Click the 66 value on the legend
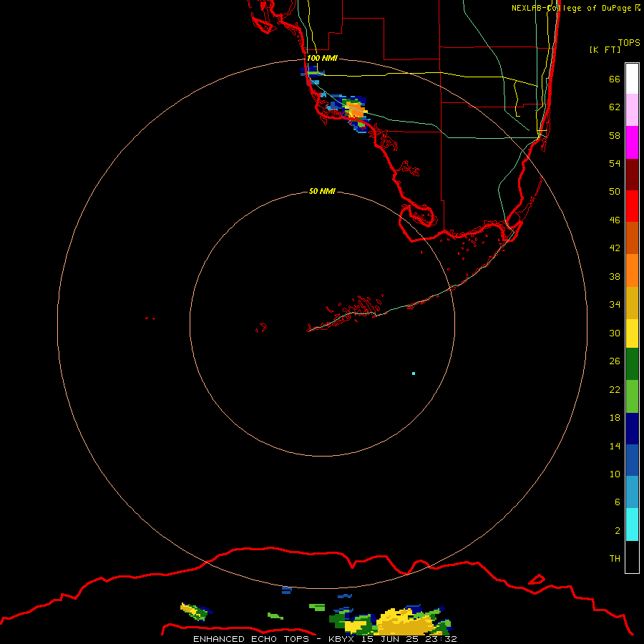 click(615, 79)
